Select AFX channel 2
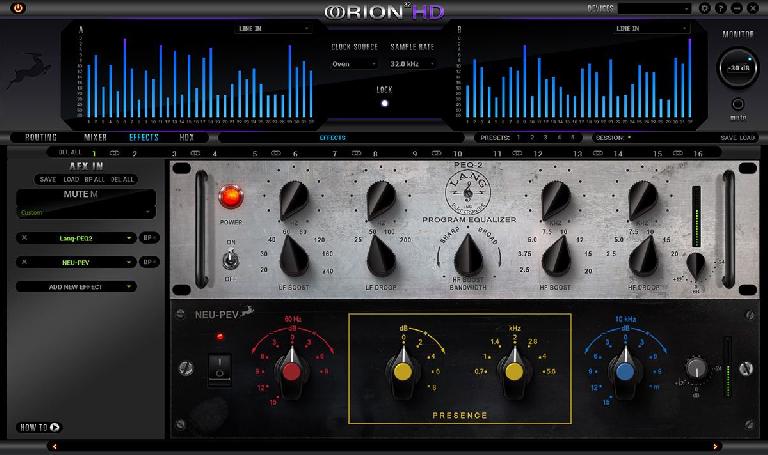The width and height of the screenshot is (768, 455). pos(134,153)
